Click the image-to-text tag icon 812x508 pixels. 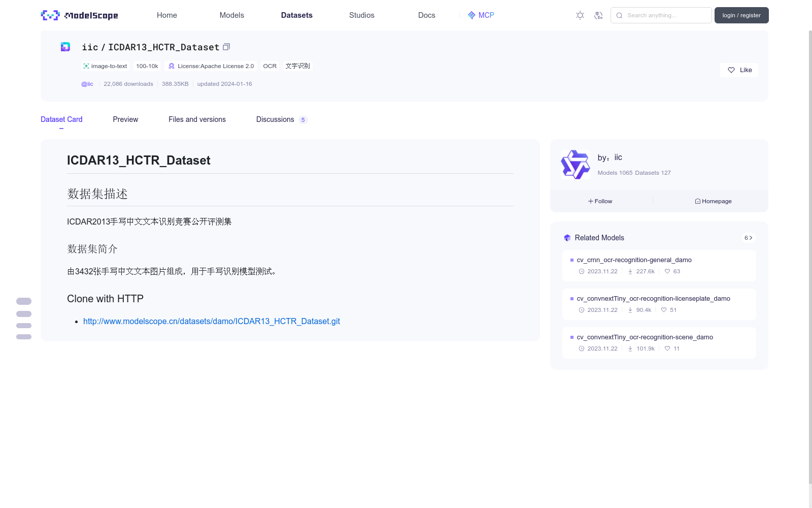point(86,66)
